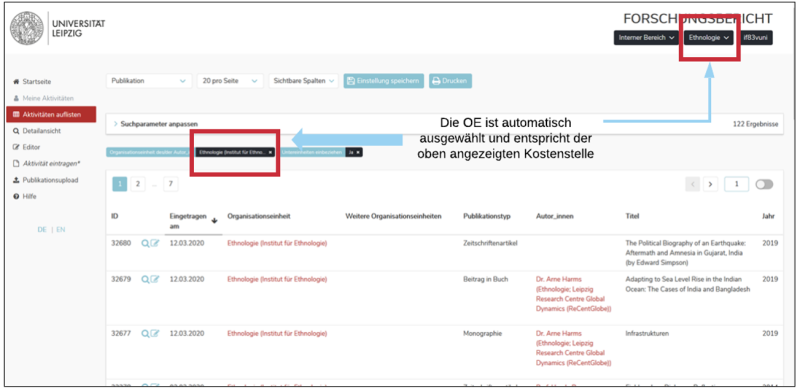
Task: Open Ethnologie link in row 32680
Action: (277, 243)
